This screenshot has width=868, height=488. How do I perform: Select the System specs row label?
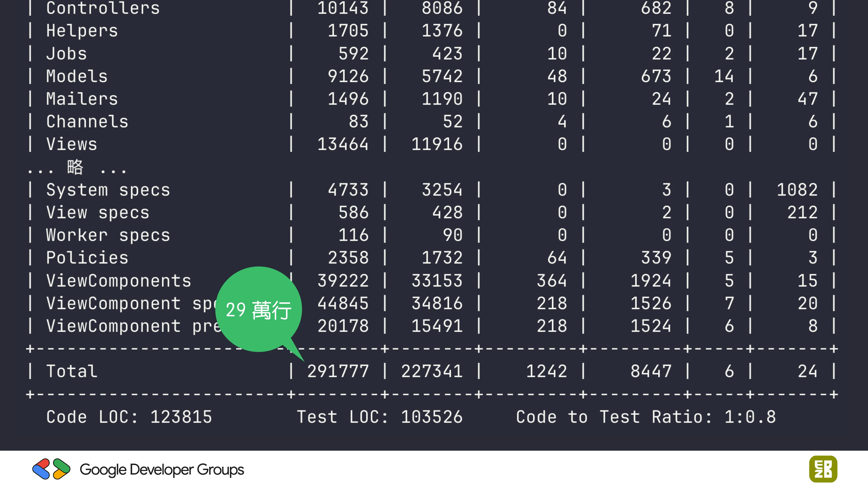coord(108,190)
